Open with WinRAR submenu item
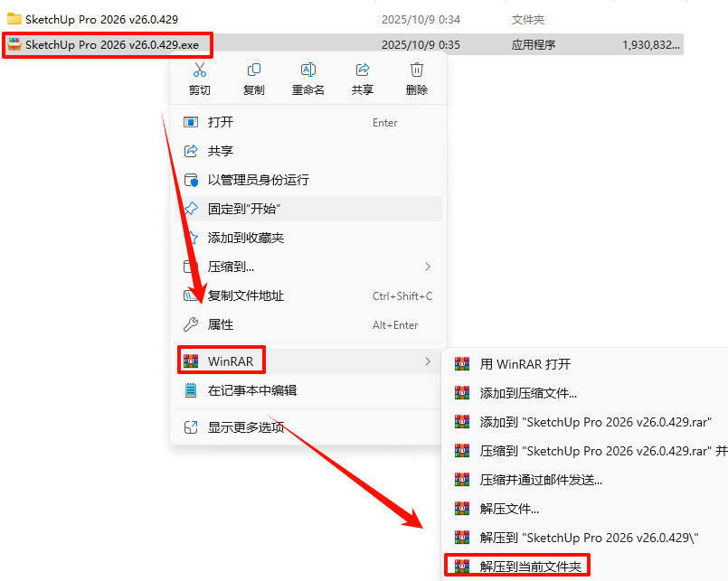 pos(585,364)
